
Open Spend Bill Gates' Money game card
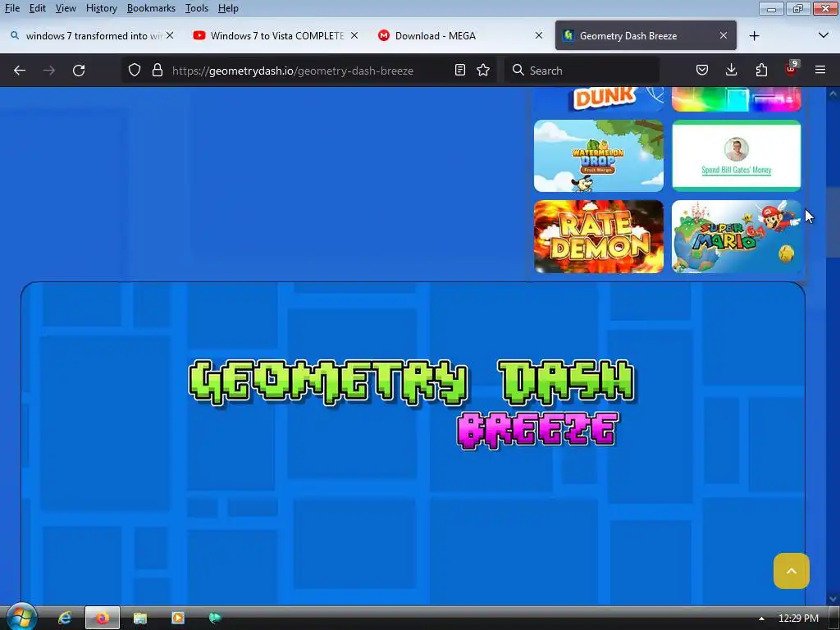737,156
